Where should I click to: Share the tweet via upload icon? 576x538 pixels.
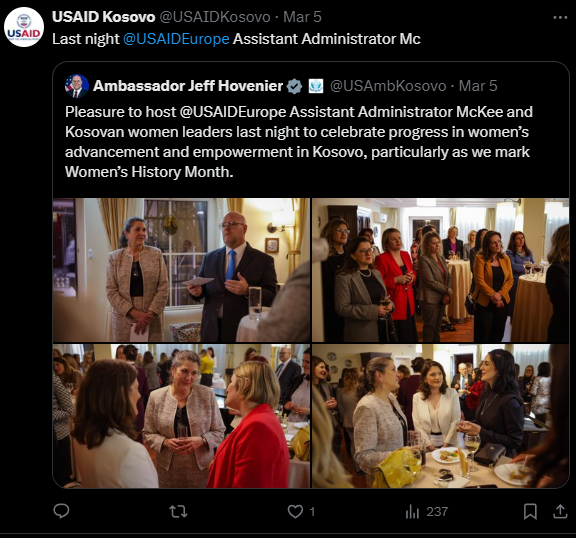[560, 511]
